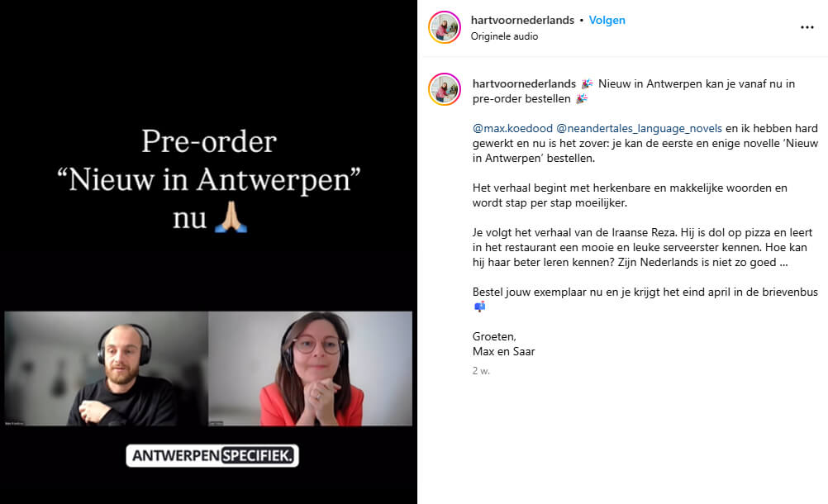828x504 pixels.
Task: Click party popper emoji after 'pre-order bestellen'
Action: (582, 98)
